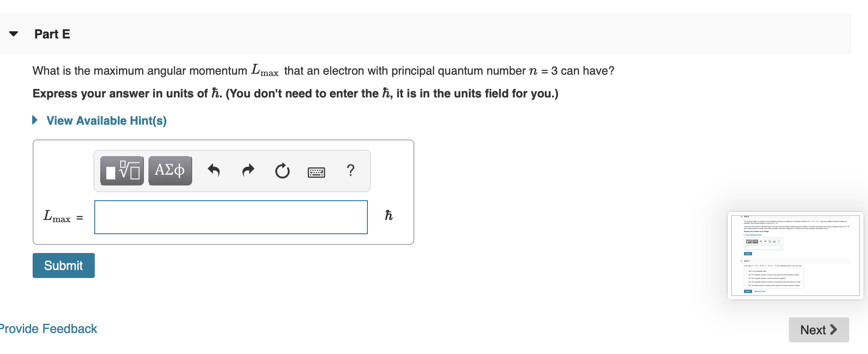The height and width of the screenshot is (354, 868).
Task: Open the Provide Feedback link
Action: coord(48,329)
